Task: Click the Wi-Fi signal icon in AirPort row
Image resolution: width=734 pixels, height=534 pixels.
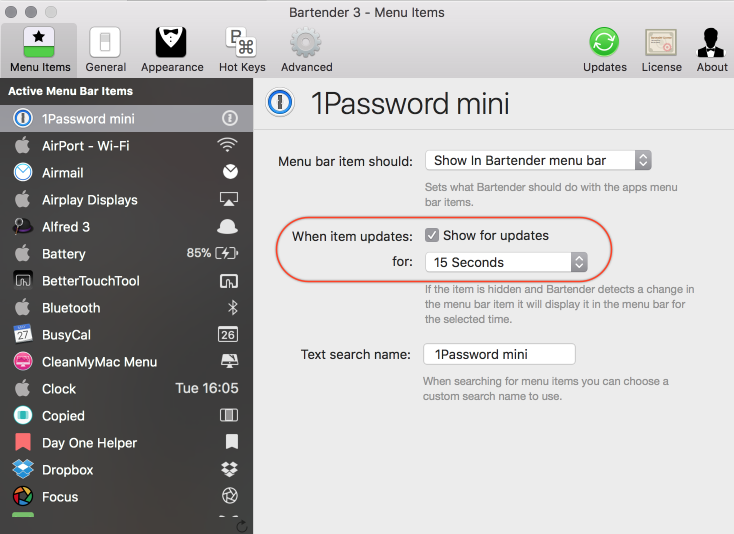Action: click(228, 145)
